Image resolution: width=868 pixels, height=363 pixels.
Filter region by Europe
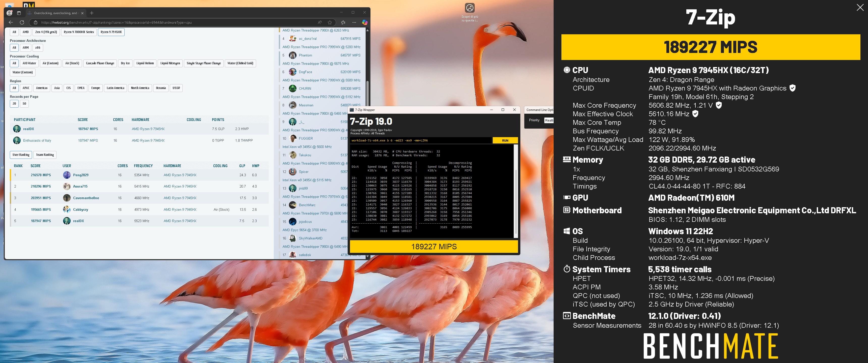(96, 88)
